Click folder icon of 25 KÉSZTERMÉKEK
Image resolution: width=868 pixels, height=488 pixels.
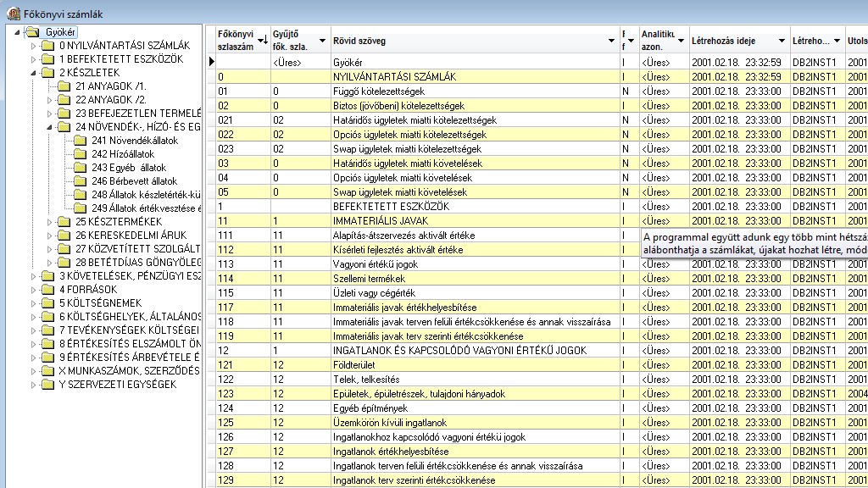point(64,222)
